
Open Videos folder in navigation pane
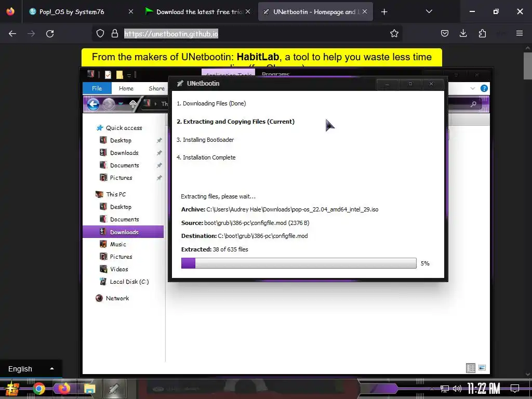pyautogui.click(x=119, y=269)
